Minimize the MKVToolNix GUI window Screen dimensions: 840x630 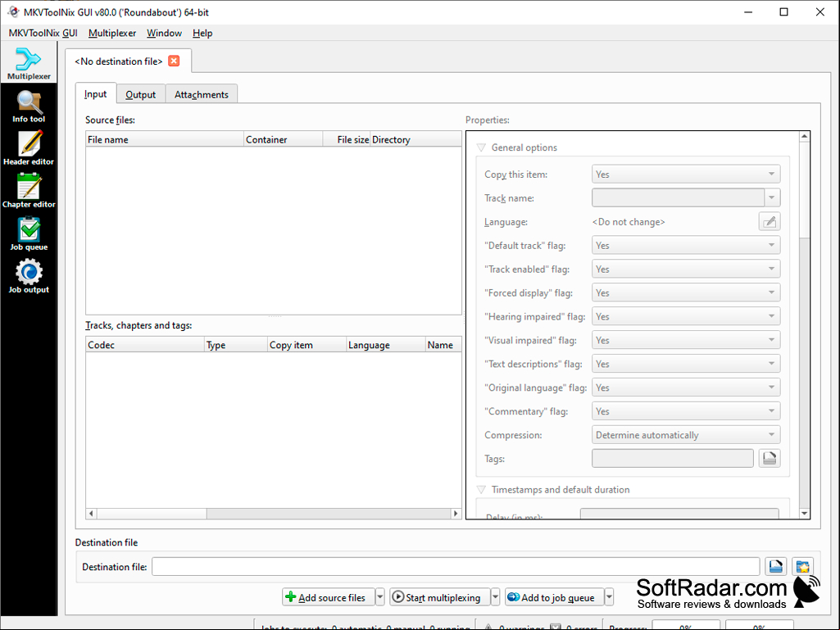click(x=748, y=11)
